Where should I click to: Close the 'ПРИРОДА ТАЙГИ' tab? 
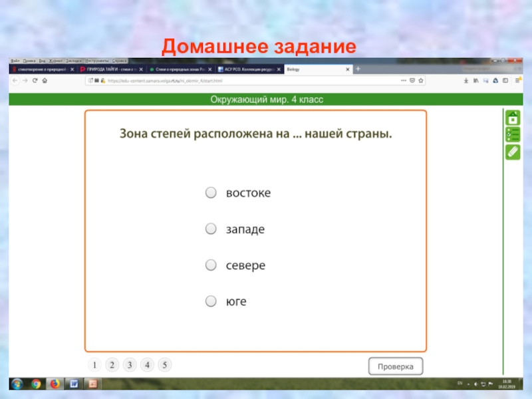click(x=141, y=69)
